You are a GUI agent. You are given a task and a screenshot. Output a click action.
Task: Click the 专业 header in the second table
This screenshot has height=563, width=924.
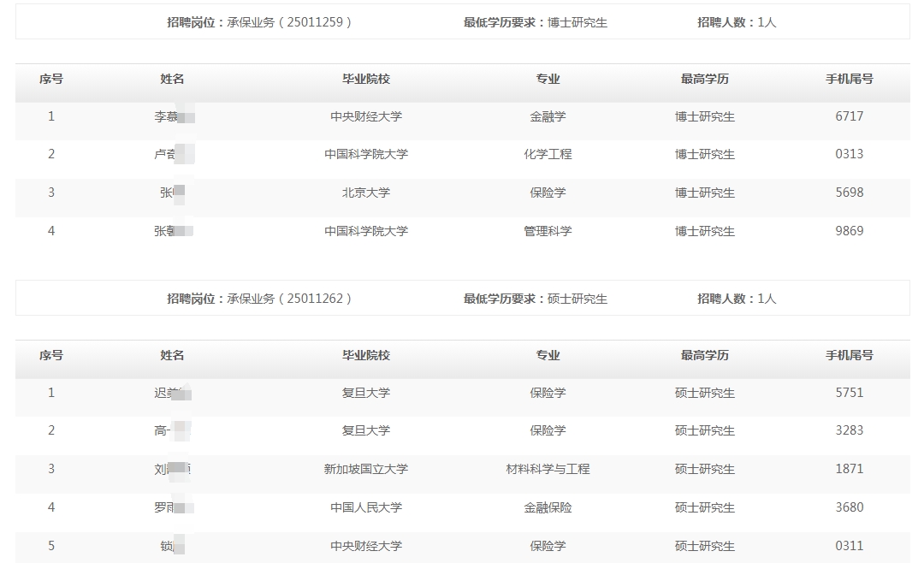(548, 355)
